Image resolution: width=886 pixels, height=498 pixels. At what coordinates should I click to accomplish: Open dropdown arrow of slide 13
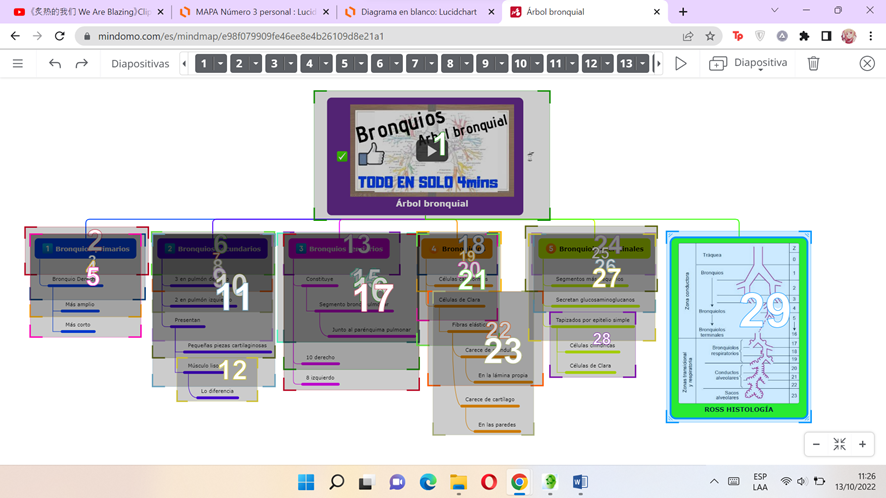[x=643, y=63]
